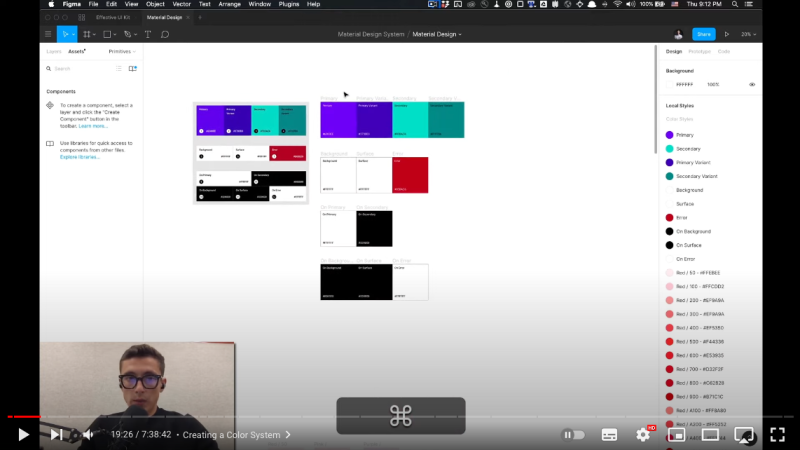Open the Explore libraries link

tap(80, 157)
